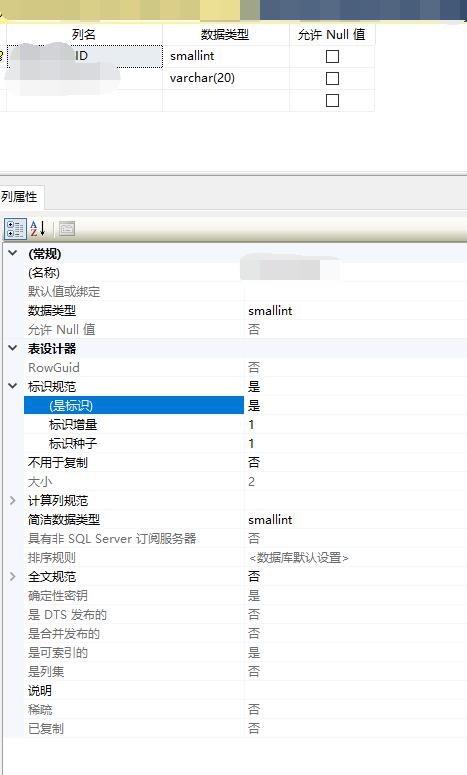467x775 pixels.
Task: Click the 数据类型 column header
Action: 225,35
